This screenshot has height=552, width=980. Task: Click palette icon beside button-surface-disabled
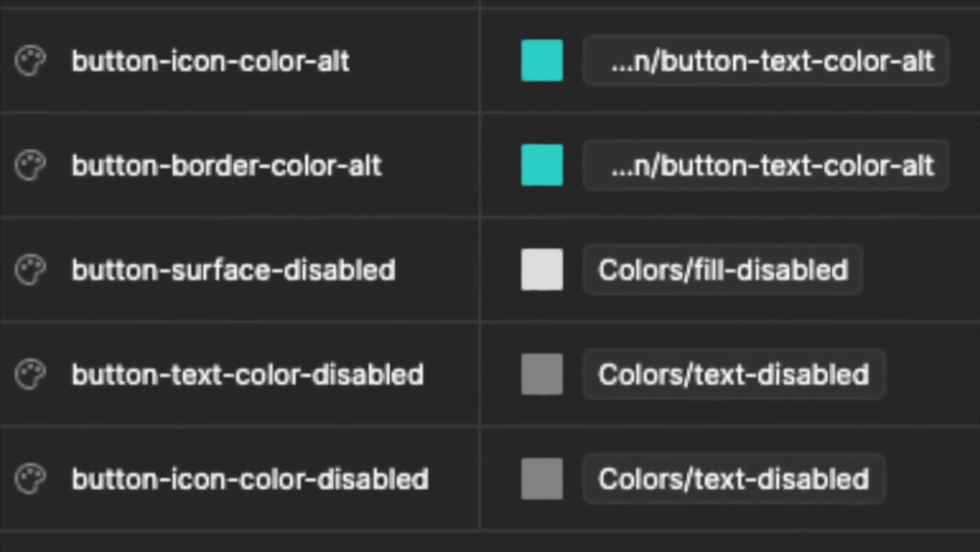[x=30, y=270]
